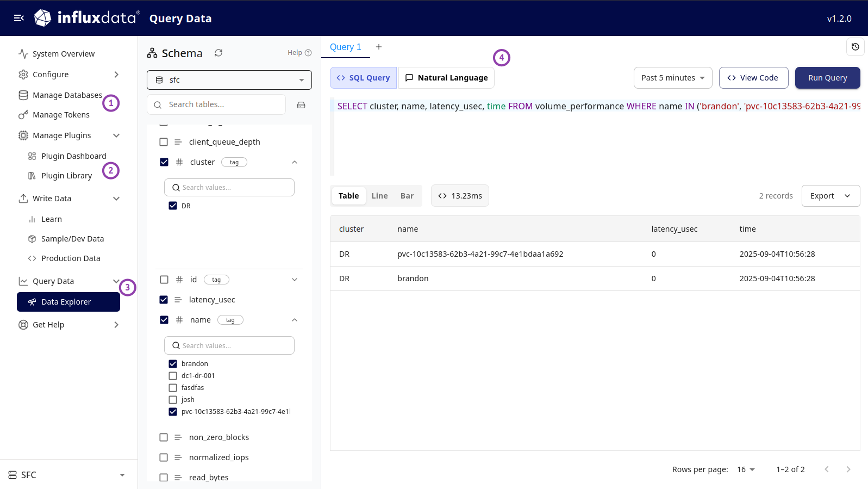Uncheck the cluster column
868x489 pixels.
(164, 162)
